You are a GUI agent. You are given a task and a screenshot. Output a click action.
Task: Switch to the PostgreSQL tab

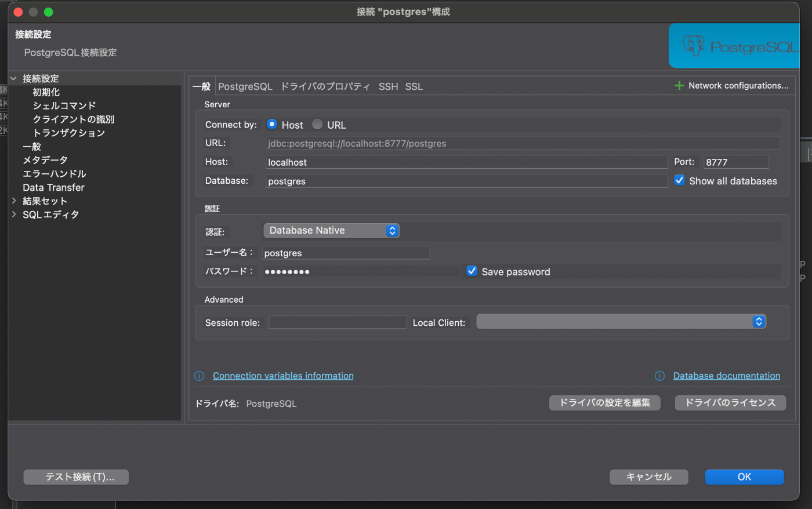[x=245, y=86]
